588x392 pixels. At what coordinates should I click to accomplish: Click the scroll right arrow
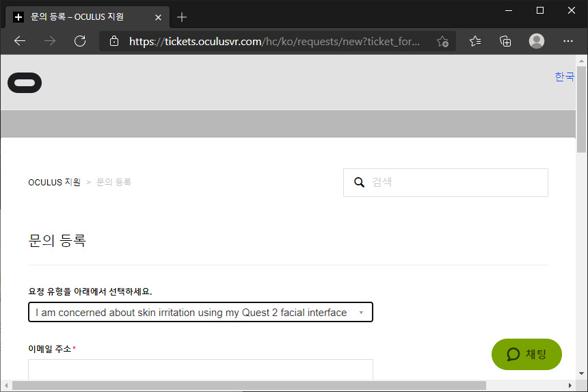(x=570, y=386)
